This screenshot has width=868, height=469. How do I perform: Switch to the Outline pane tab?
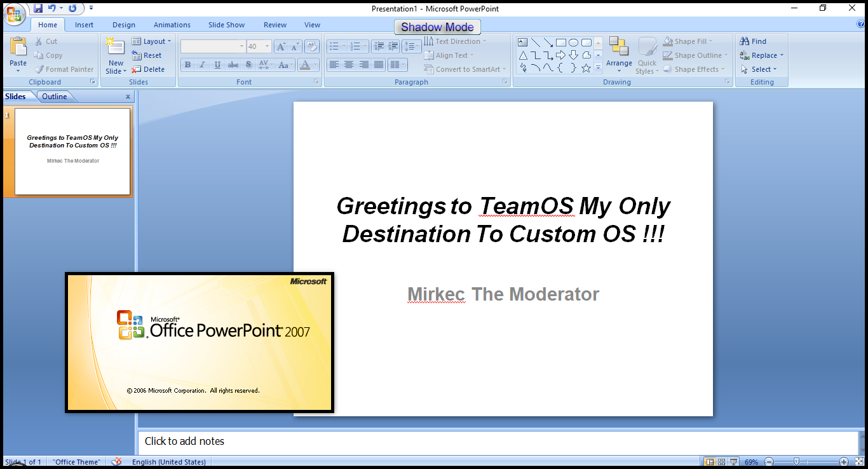coord(55,97)
